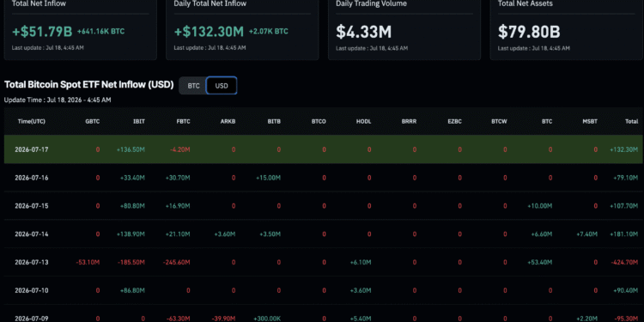Click the +90.40M total value
The image size is (644, 322).
point(625,290)
